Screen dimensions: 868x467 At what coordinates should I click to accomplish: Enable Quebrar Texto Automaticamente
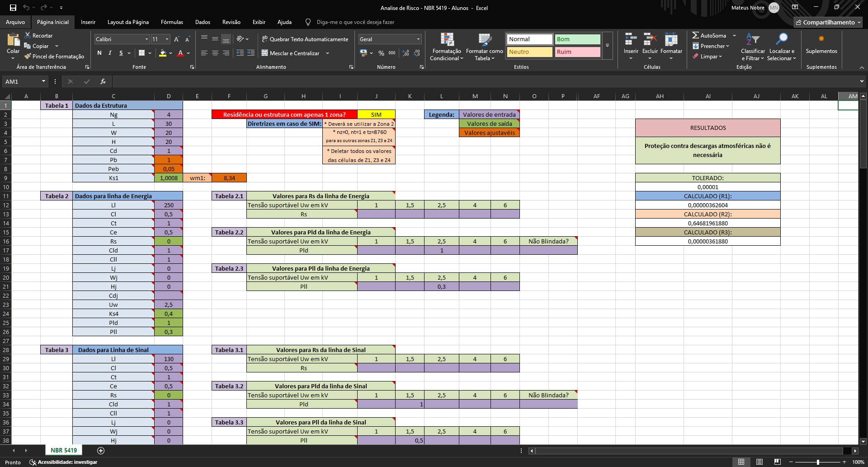(305, 39)
